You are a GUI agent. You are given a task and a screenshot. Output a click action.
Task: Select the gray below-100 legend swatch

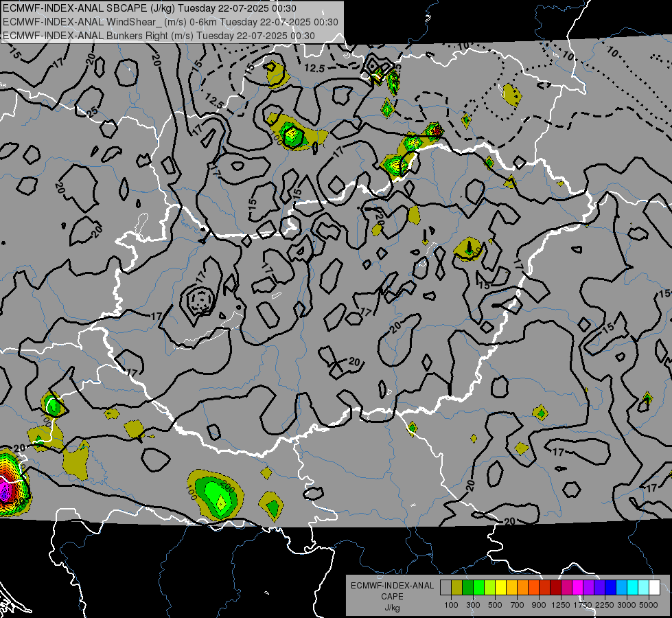coord(445,588)
